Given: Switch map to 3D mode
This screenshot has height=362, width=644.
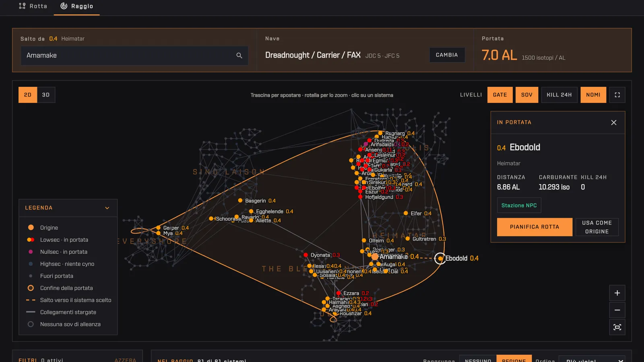Looking at the screenshot, I should pyautogui.click(x=46, y=95).
